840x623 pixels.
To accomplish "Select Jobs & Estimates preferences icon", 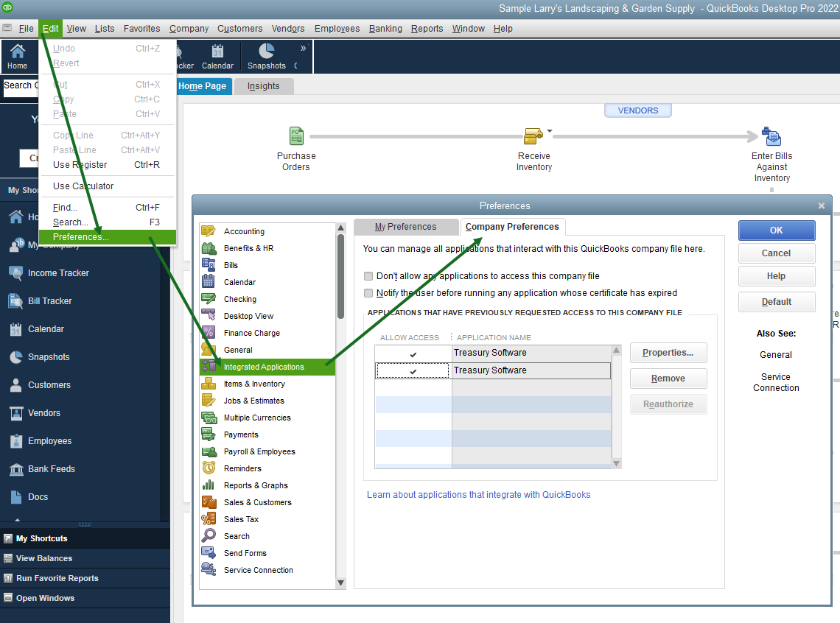I will point(209,401).
